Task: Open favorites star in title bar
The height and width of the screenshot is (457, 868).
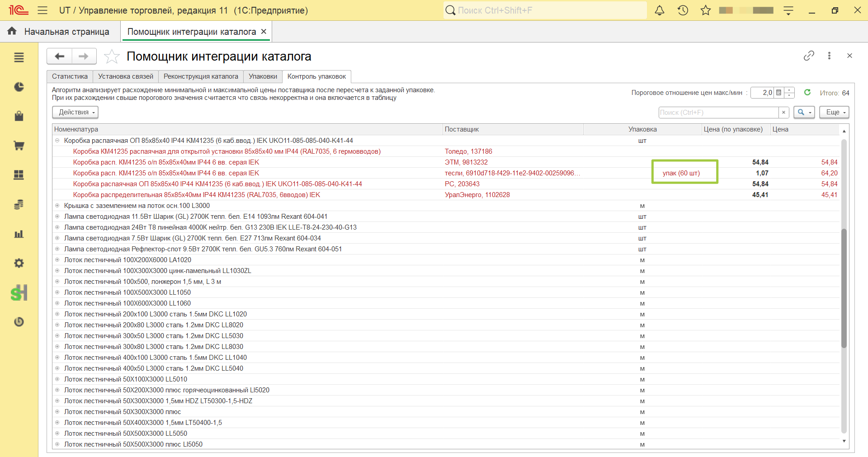Action: click(706, 10)
